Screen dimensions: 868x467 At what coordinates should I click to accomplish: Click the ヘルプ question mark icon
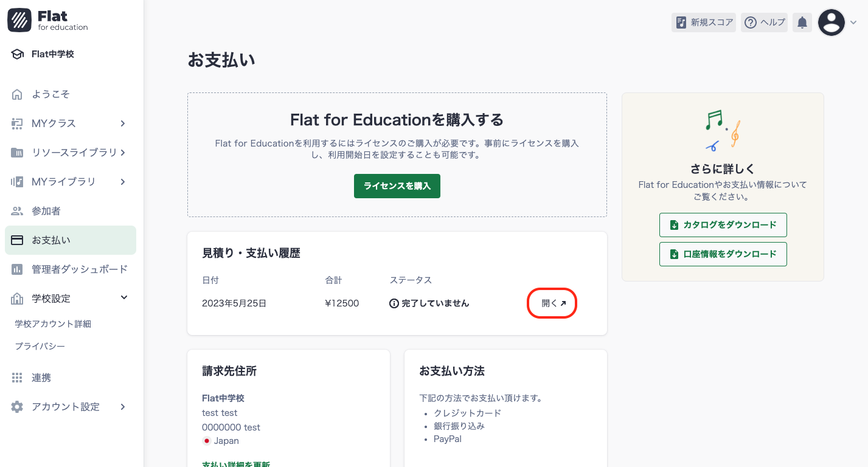[749, 22]
